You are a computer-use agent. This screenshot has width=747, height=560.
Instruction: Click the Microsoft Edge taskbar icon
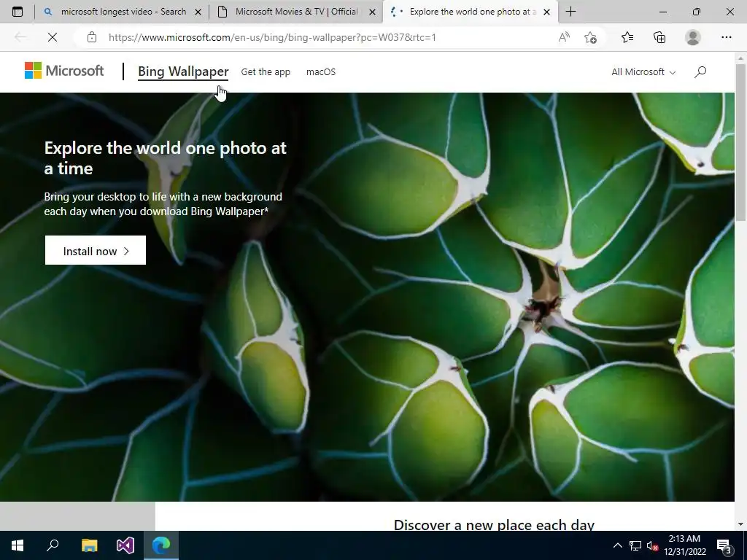tap(161, 545)
